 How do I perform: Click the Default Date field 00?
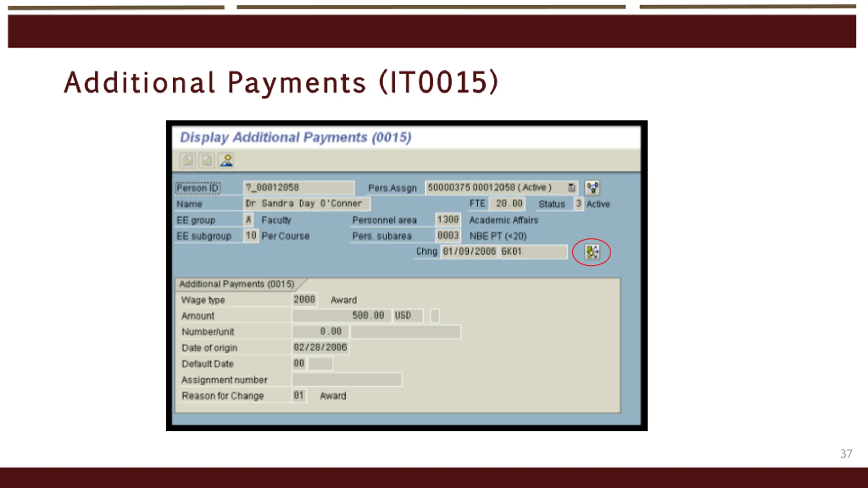pos(299,363)
